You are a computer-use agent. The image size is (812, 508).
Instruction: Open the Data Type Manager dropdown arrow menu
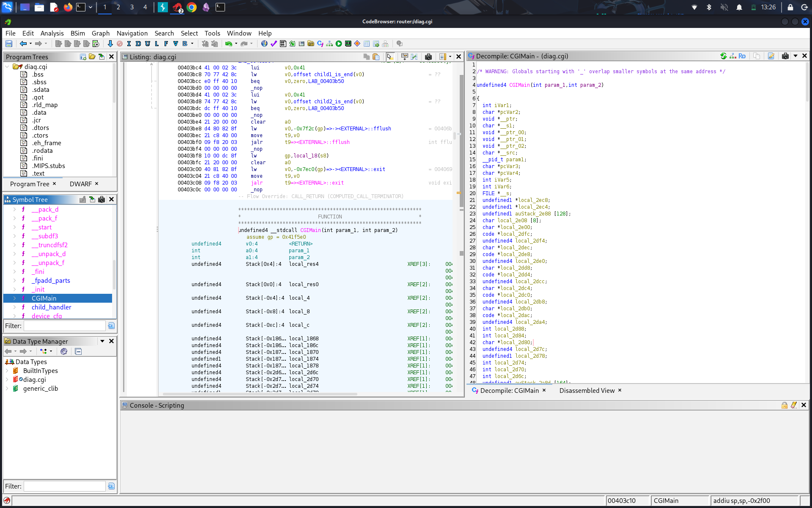point(102,341)
